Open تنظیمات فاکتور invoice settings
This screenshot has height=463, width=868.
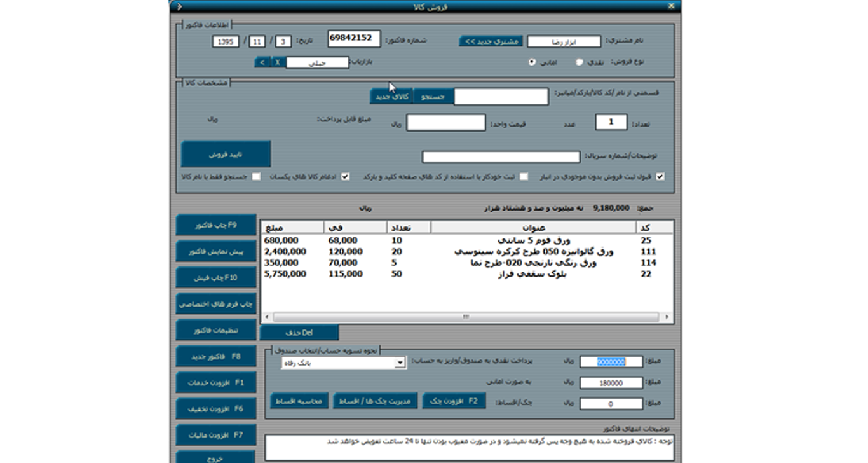click(217, 329)
